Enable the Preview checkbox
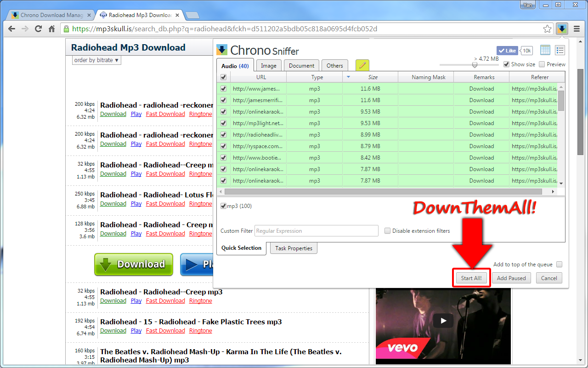Screen dimensions: 588x368 542,64
